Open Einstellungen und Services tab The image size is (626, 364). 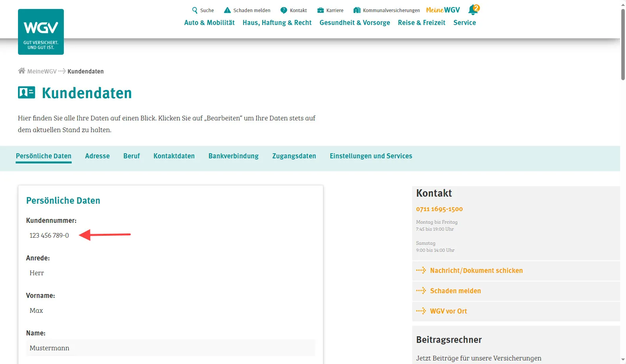tap(371, 156)
